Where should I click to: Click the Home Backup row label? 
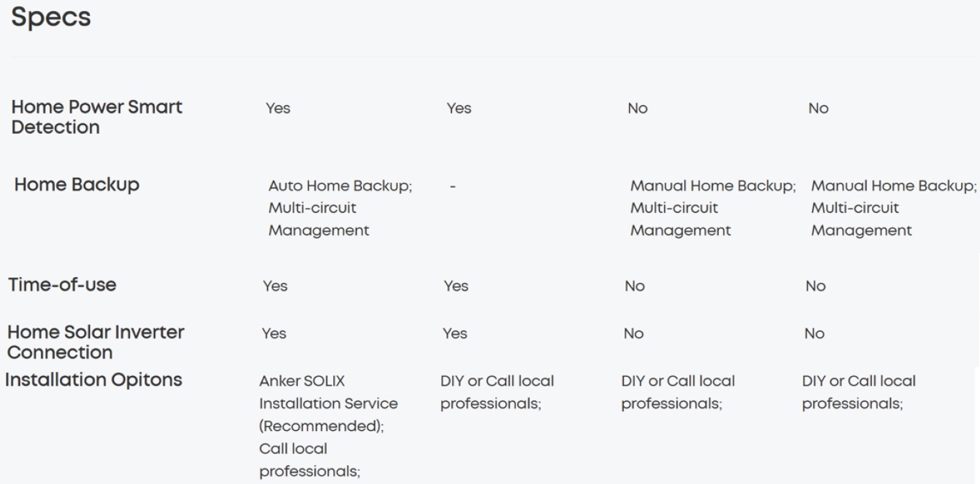(77, 185)
